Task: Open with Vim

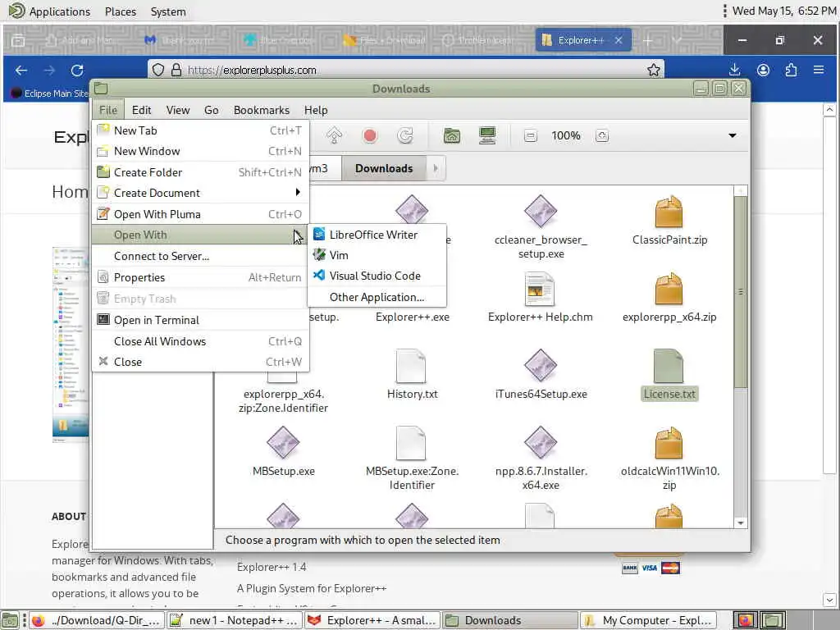Action: point(377,255)
